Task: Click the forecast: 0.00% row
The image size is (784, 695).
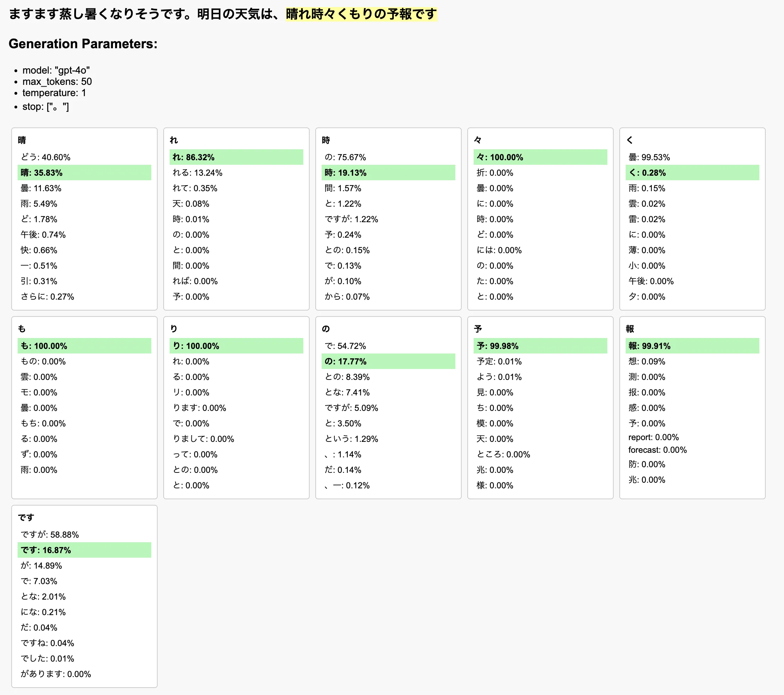Action: click(x=692, y=450)
